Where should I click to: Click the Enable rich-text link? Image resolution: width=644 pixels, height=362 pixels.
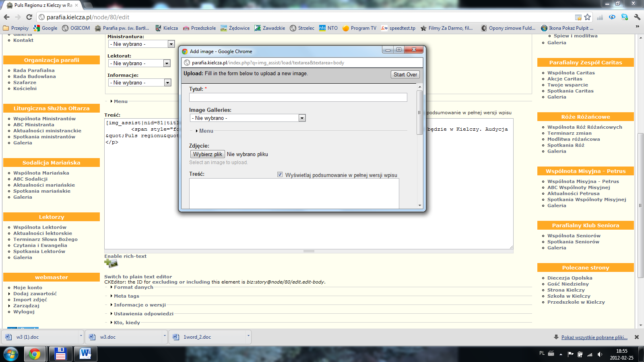[x=125, y=256]
